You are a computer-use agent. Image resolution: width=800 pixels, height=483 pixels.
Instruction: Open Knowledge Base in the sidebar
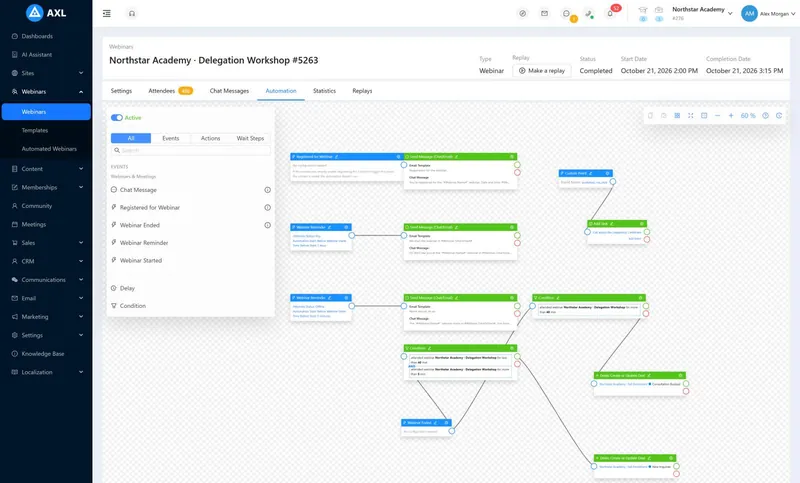point(43,354)
